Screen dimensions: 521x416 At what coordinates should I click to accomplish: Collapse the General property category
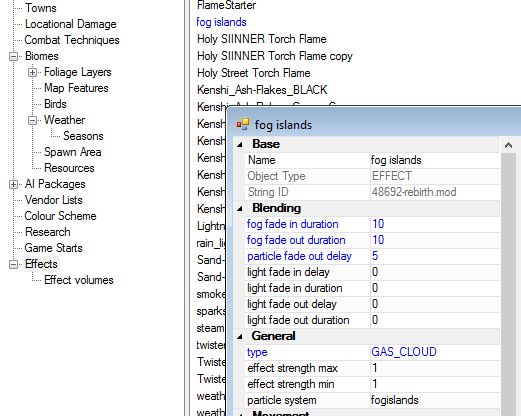240,336
